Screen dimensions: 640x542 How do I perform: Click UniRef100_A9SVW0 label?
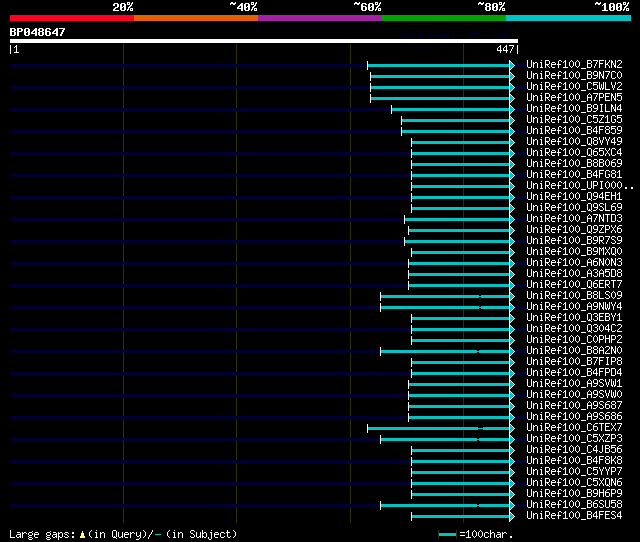[574, 395]
